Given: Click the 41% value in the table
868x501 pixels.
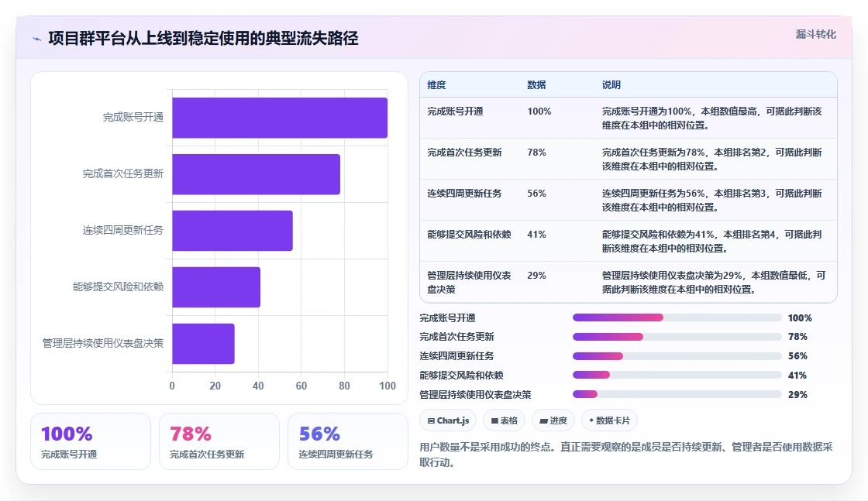Looking at the screenshot, I should point(536,235).
